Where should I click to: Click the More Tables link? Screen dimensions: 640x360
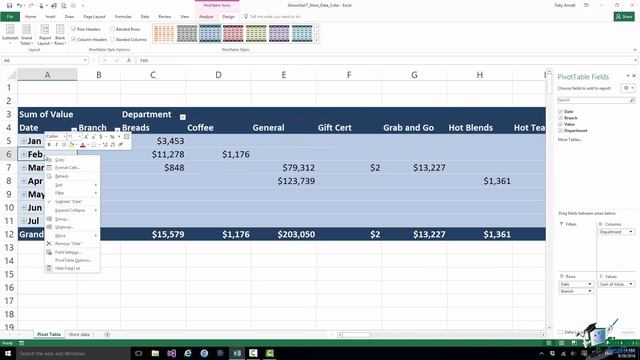click(570, 140)
